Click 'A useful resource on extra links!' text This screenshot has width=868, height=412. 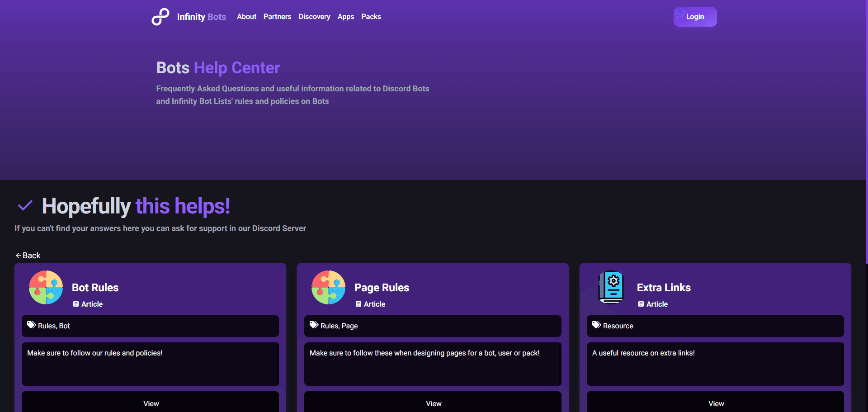pyautogui.click(x=644, y=353)
